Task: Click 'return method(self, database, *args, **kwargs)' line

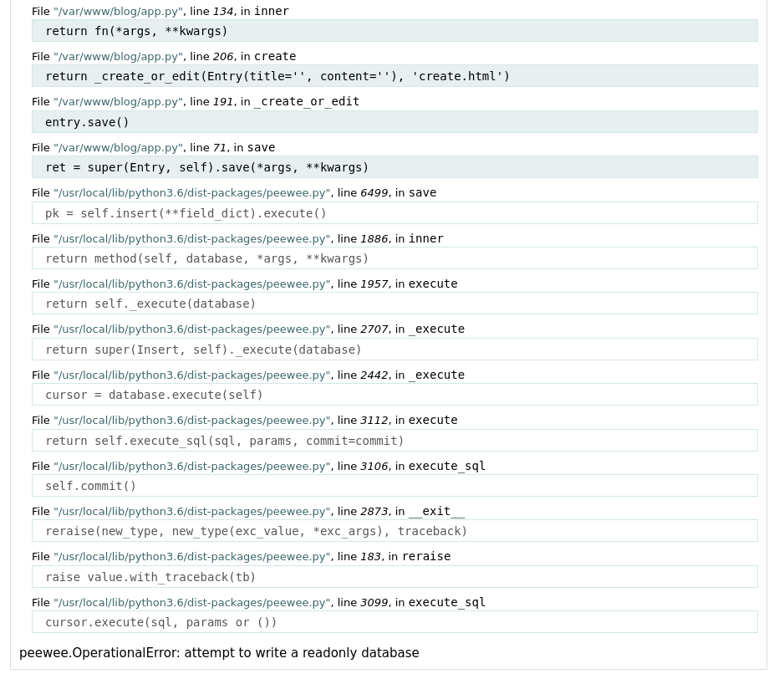Action: 395,258
